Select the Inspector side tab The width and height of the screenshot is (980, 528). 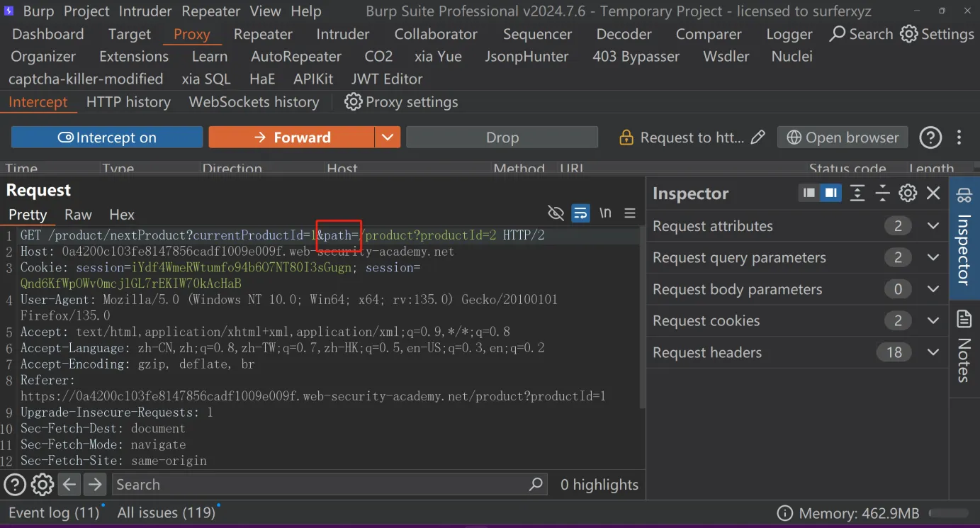(964, 237)
